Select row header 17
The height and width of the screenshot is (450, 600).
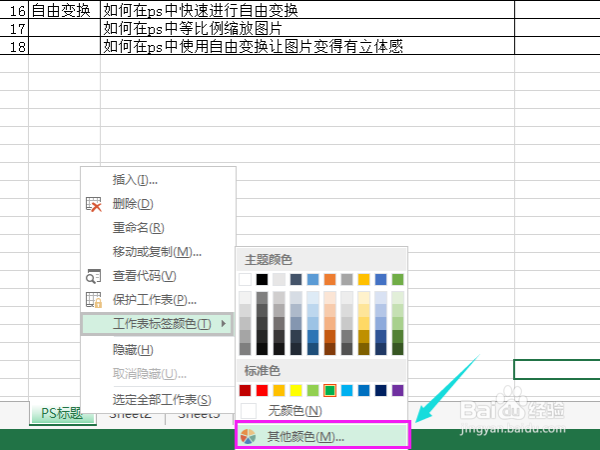click(14, 28)
